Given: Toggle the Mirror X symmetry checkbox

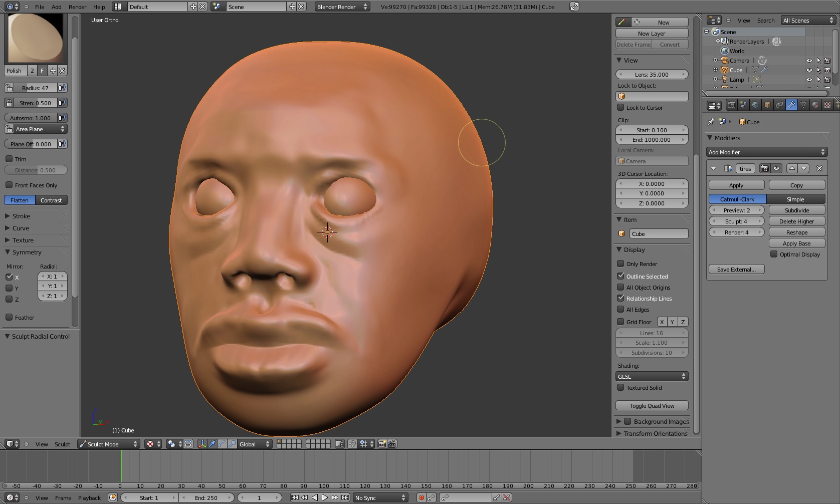Looking at the screenshot, I should tap(9, 277).
